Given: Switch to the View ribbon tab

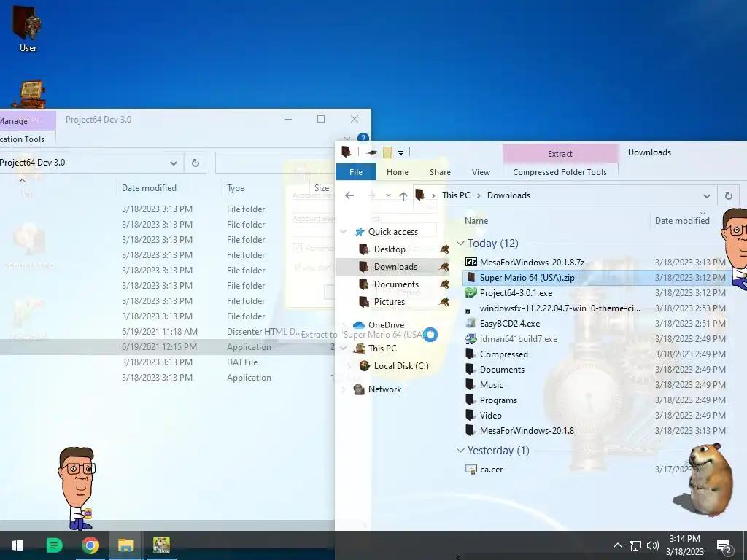Looking at the screenshot, I should 481,172.
